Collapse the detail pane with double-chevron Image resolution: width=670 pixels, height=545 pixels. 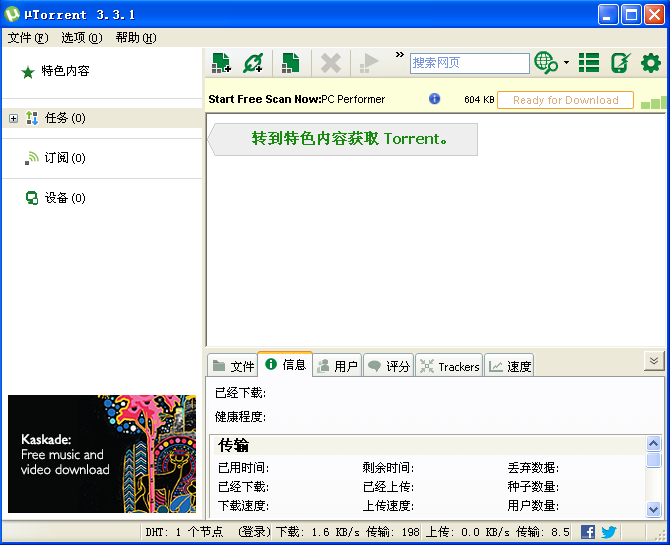pos(653,361)
